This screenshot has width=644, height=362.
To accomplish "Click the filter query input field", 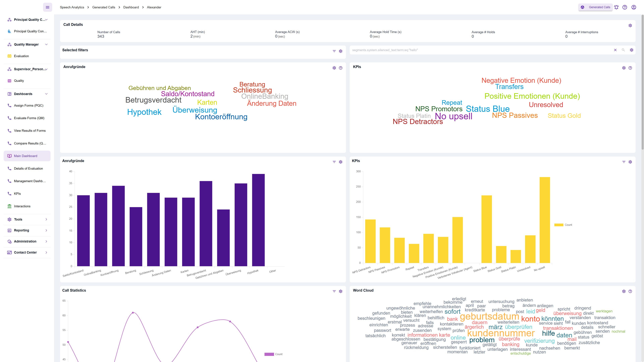I will tap(450, 50).
